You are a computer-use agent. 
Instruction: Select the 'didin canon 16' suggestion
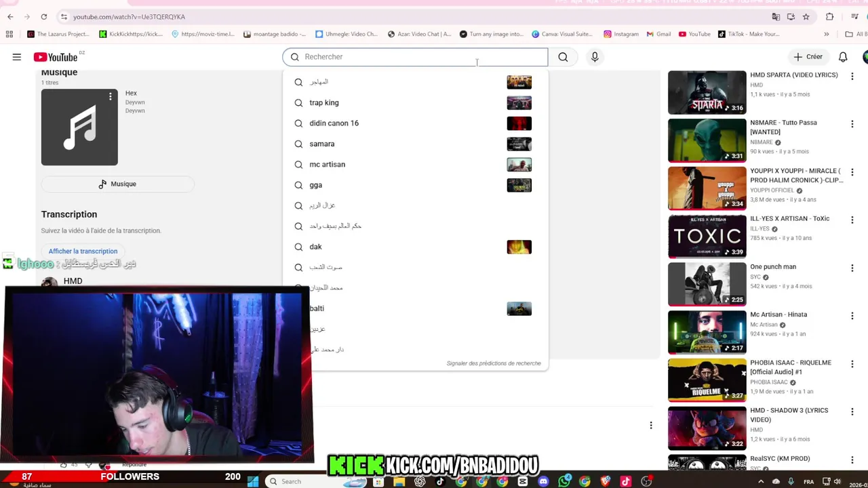[x=415, y=123]
